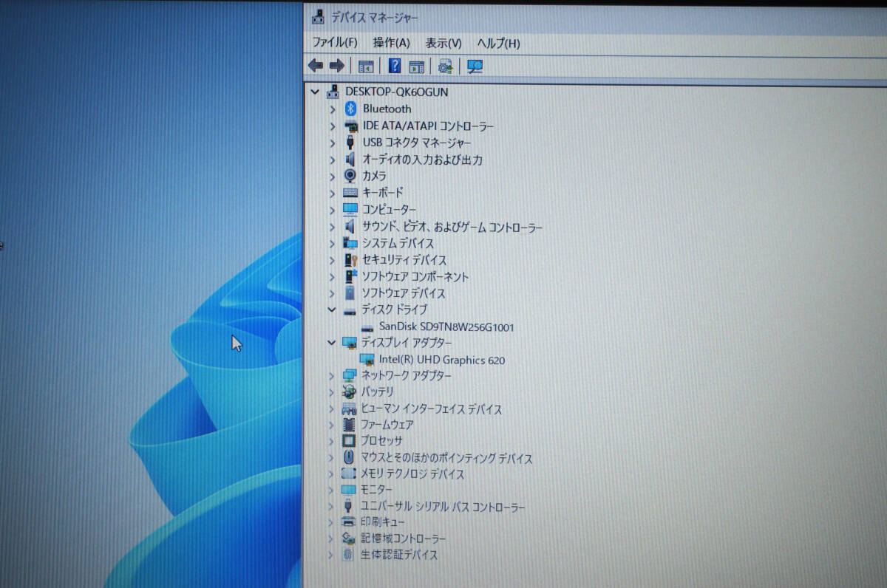Select the セキュリティ デバイス label
This screenshot has width=887, height=588.
click(404, 260)
